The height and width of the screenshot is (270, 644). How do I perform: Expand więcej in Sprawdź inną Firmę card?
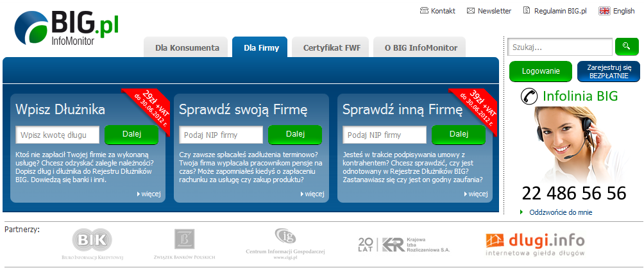pyautogui.click(x=475, y=194)
